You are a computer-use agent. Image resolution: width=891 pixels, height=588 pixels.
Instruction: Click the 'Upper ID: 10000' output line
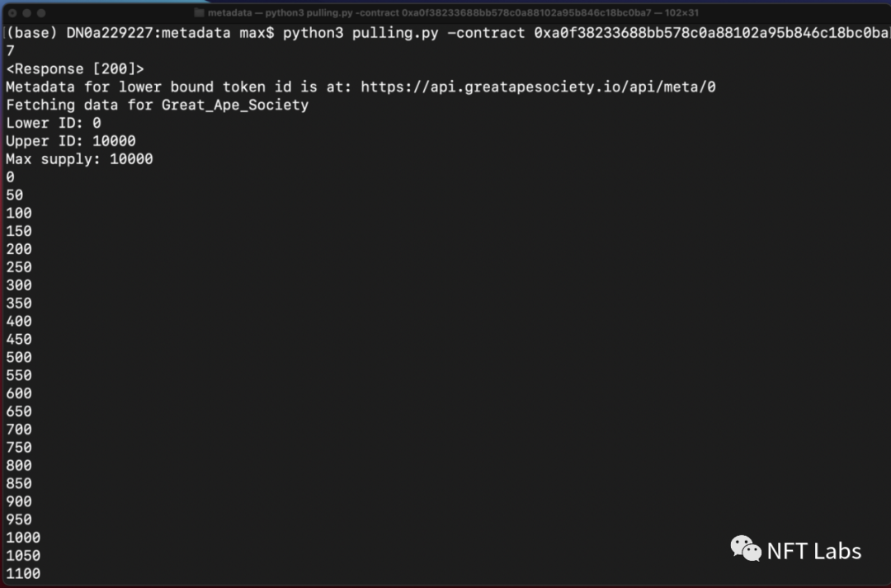(x=71, y=141)
